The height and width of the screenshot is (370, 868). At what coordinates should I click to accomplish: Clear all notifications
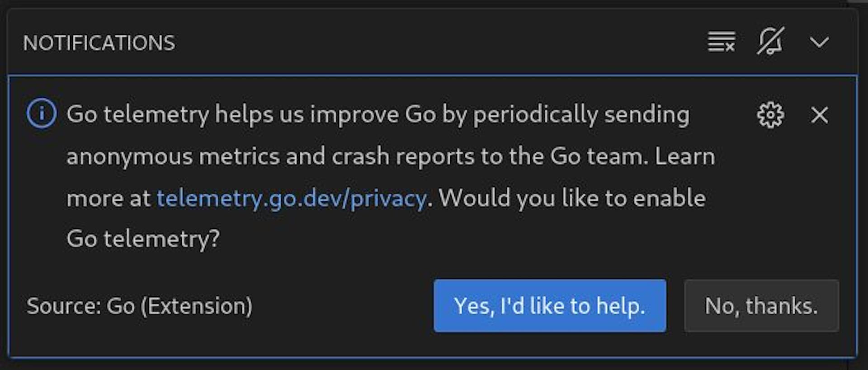tap(721, 42)
